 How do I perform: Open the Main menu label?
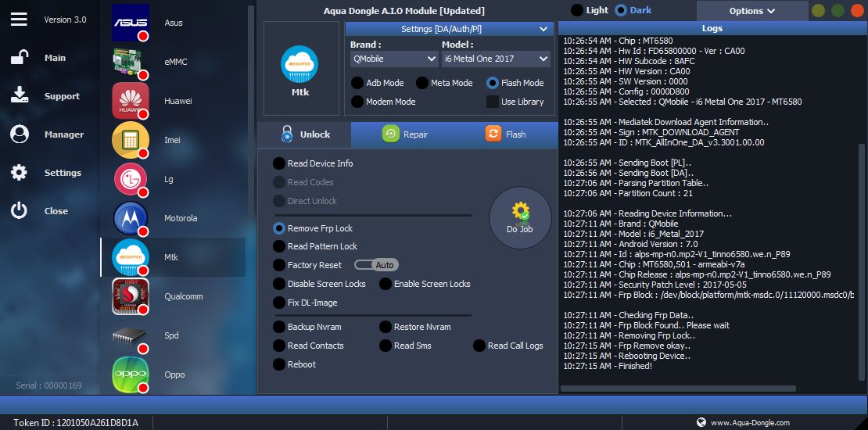pos(55,58)
